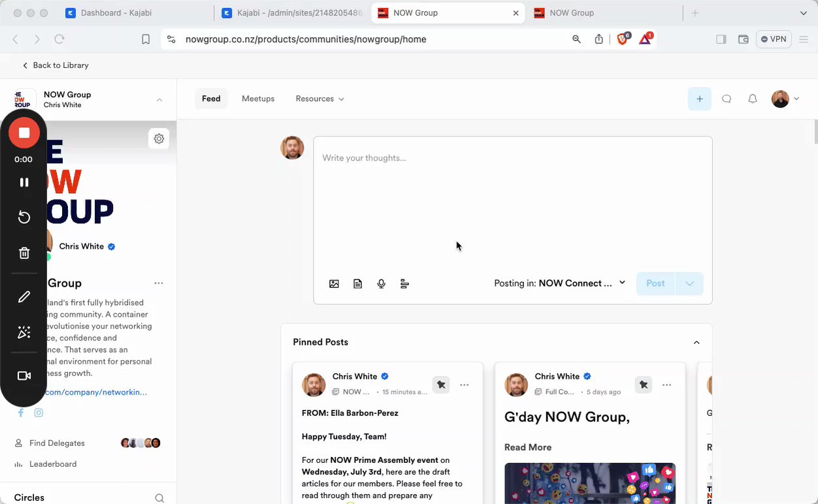Switch to the Feed tab

pyautogui.click(x=211, y=99)
